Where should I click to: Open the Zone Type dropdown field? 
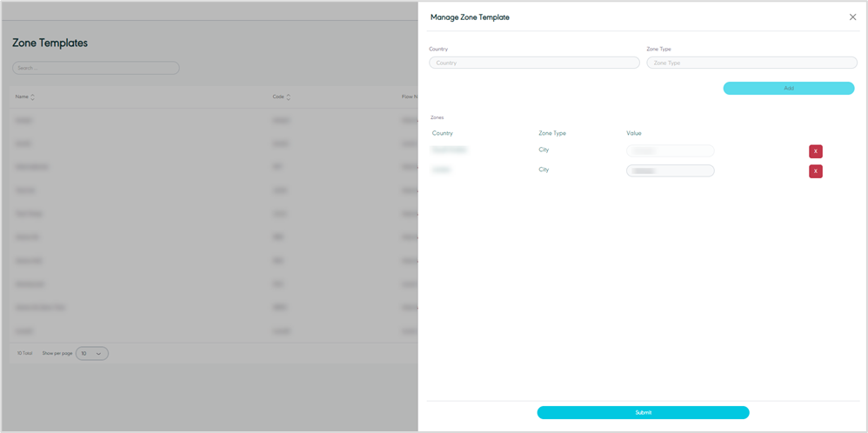pyautogui.click(x=751, y=63)
